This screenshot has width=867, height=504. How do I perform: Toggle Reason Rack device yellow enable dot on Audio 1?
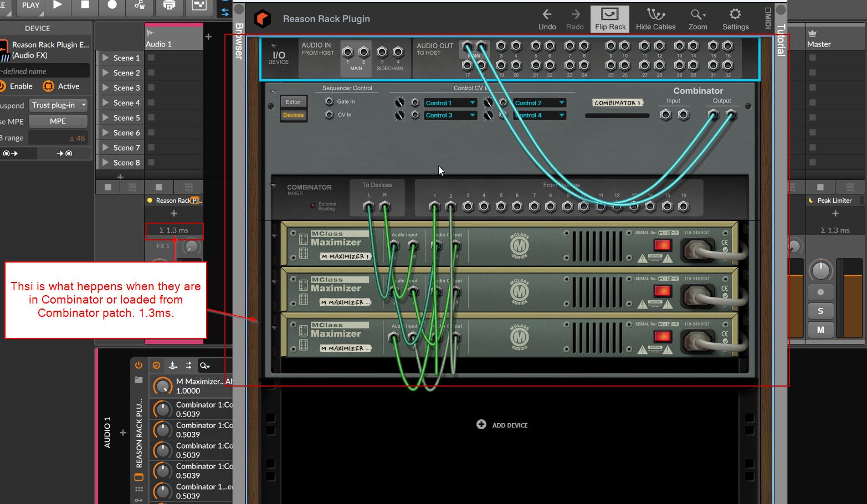tap(150, 200)
